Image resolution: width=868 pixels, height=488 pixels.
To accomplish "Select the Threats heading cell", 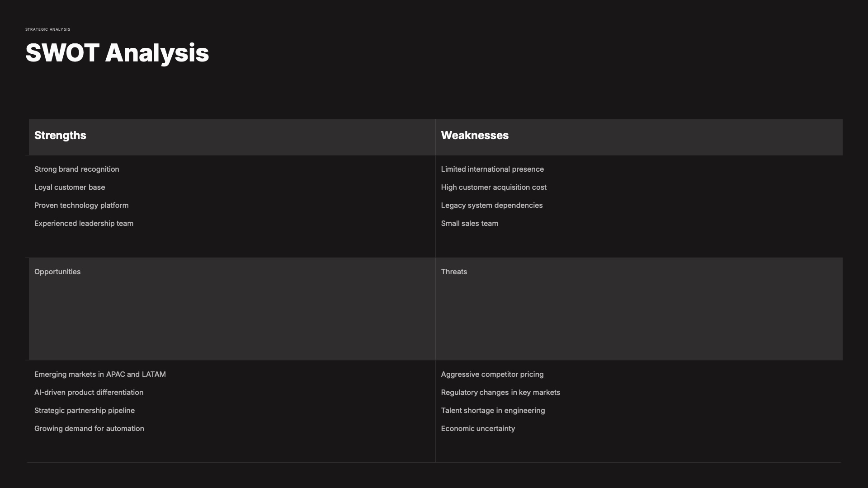I will 454,272.
